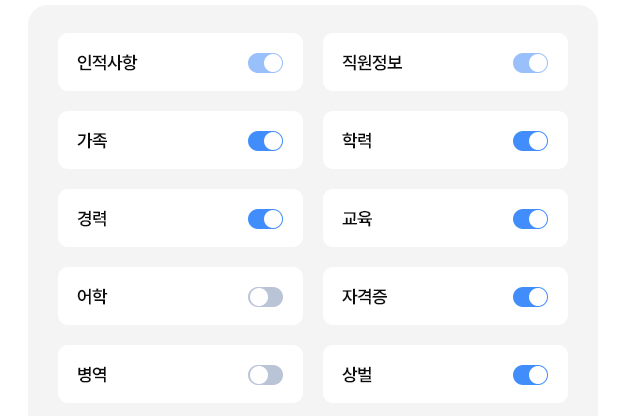Click the 교육 label text
Viewport: 625px width, 416px height.
pyautogui.click(x=357, y=219)
